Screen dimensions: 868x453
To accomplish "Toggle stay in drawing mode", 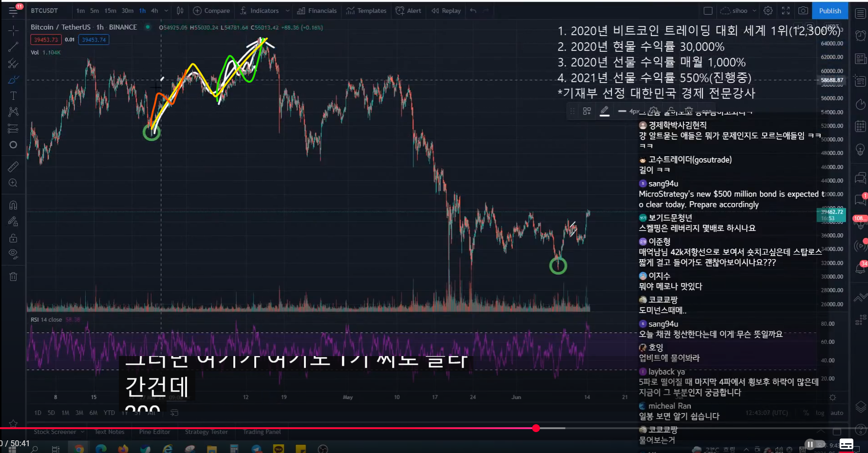I will pyautogui.click(x=13, y=222).
